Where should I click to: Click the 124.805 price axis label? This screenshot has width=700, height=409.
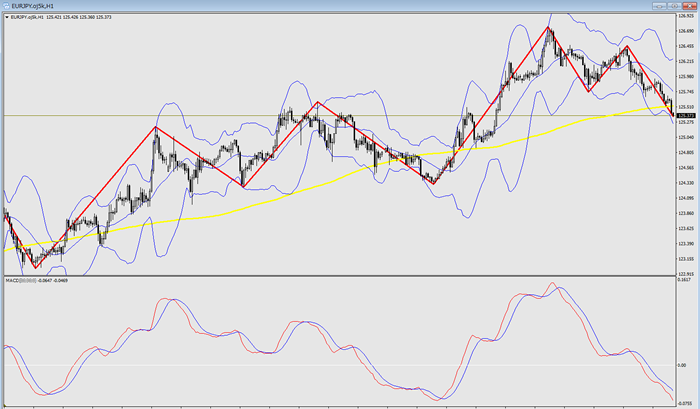click(685, 152)
